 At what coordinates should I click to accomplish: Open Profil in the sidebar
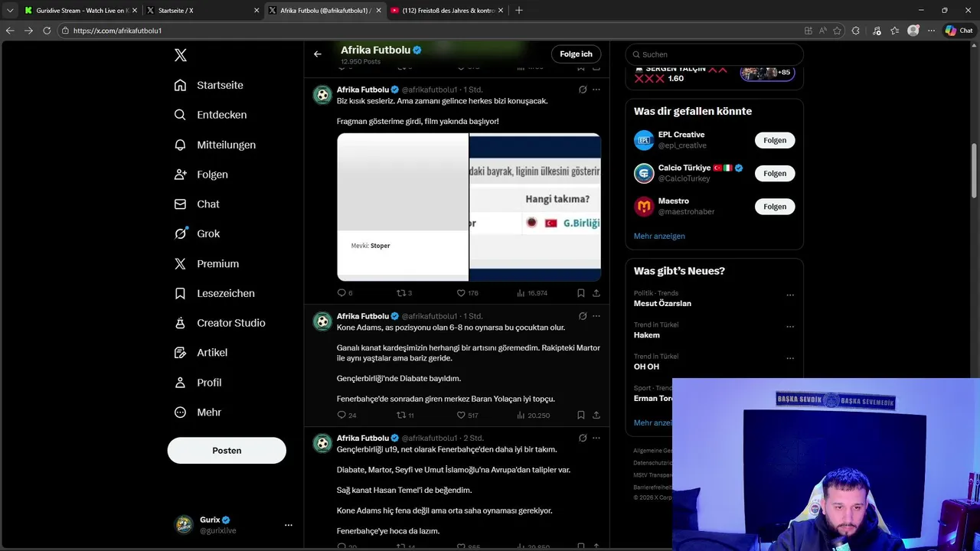click(x=198, y=383)
